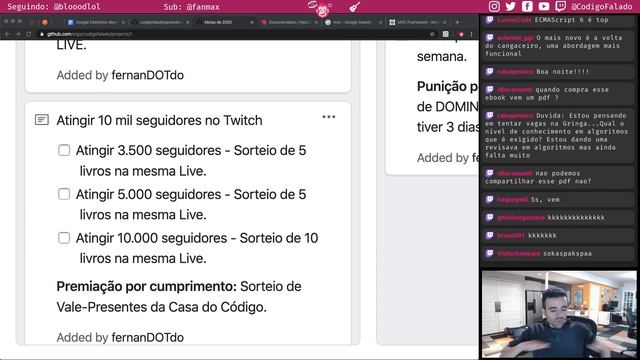This screenshot has width=640, height=360.
Task: Click the monkey logo in the top banner
Action: tap(322, 8)
